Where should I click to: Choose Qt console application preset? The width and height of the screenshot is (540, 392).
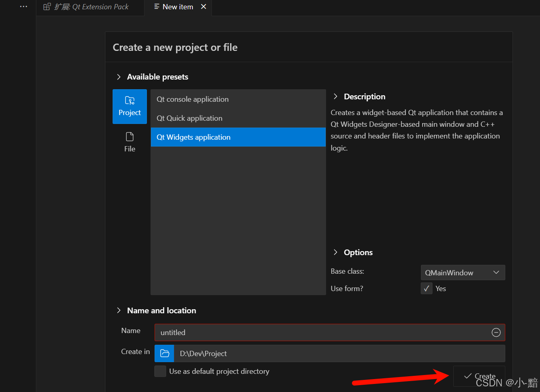point(238,99)
